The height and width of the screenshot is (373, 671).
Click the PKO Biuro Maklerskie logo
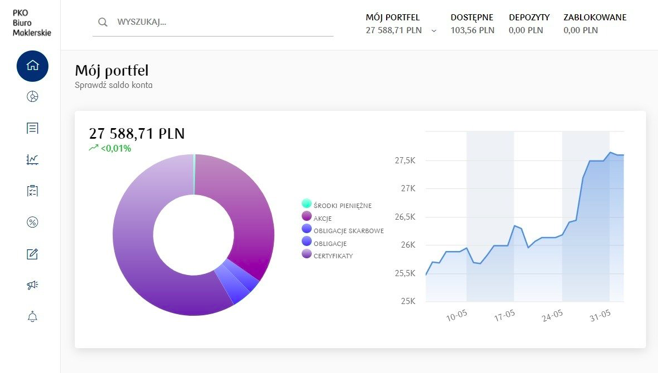point(32,23)
